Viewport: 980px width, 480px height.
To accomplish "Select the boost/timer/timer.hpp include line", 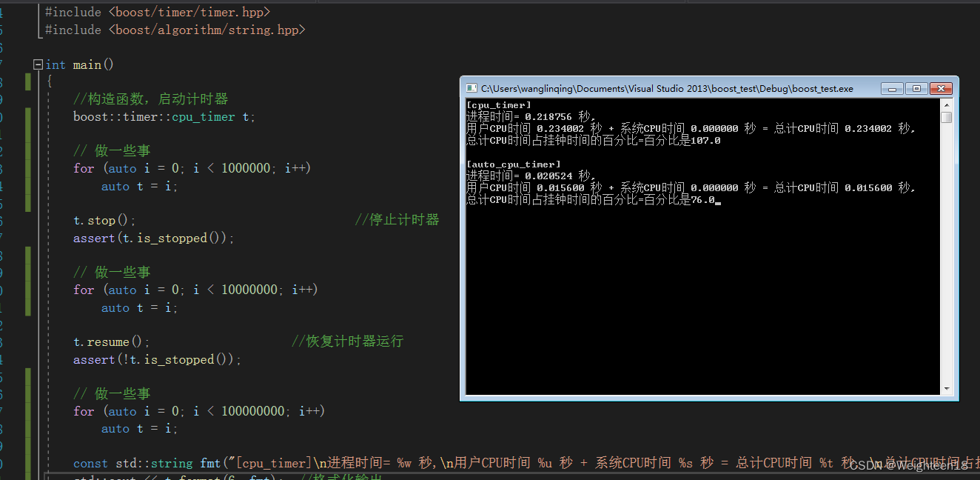I will tap(155, 11).
